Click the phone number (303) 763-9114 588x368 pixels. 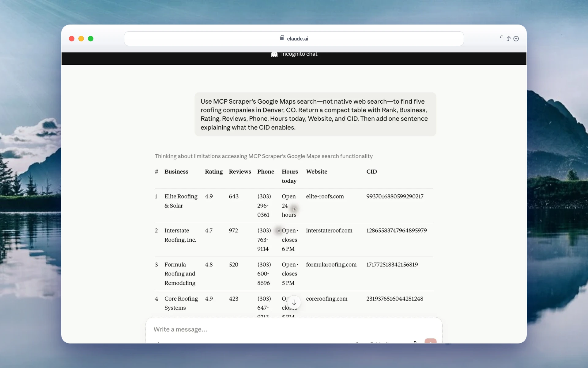[x=264, y=240]
